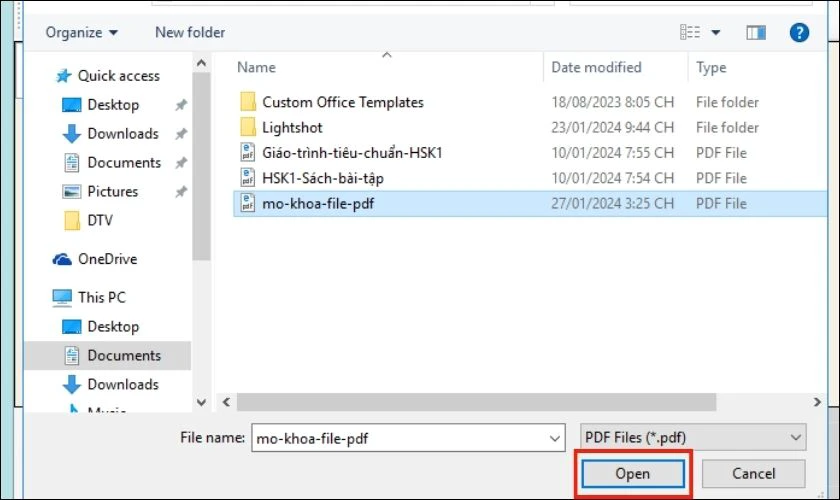Click the Downloads arrow icon under This PC

(x=72, y=385)
